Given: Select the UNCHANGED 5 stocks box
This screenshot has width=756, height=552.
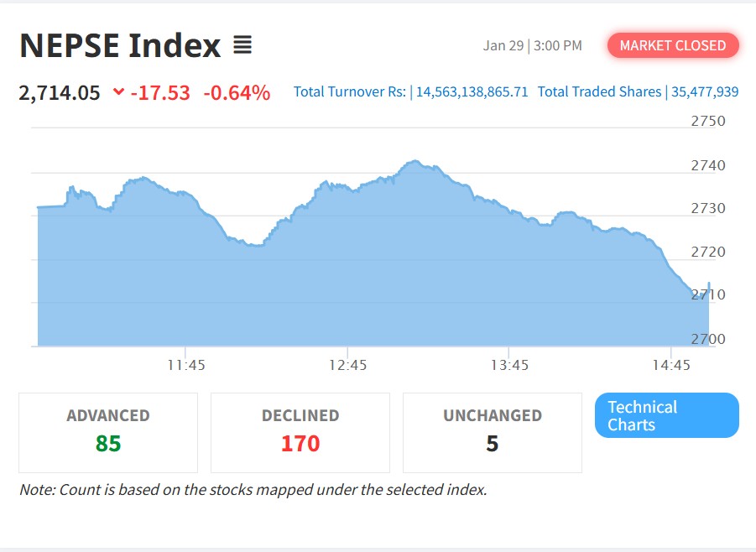Looking at the screenshot, I should (x=493, y=432).
